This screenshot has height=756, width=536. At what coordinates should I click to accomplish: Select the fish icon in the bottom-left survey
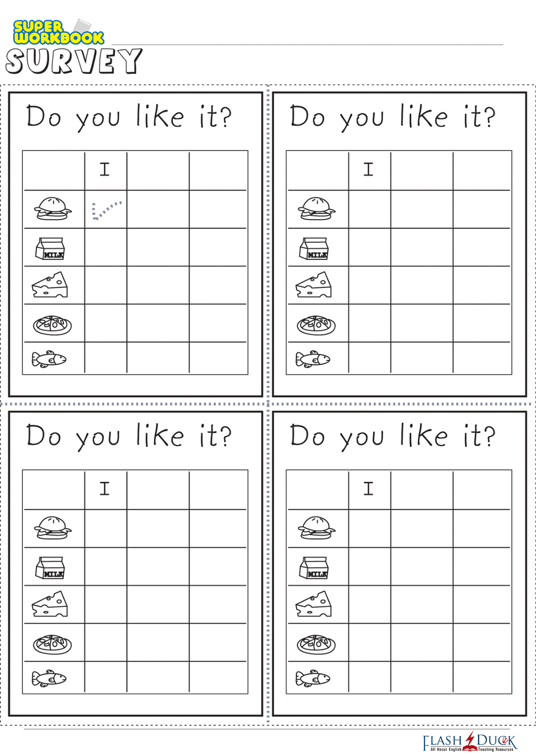pyautogui.click(x=49, y=678)
